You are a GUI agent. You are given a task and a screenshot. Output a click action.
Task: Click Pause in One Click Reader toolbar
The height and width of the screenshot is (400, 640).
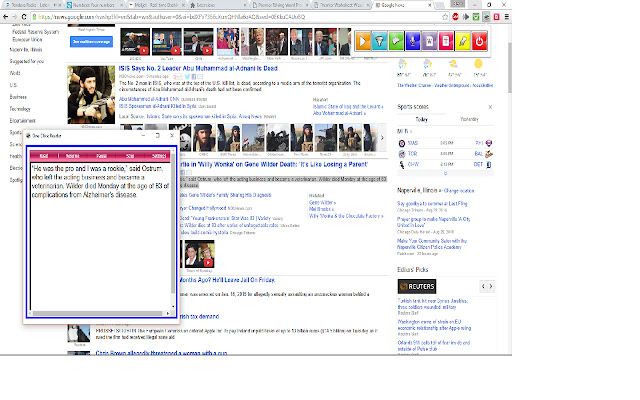click(x=102, y=156)
